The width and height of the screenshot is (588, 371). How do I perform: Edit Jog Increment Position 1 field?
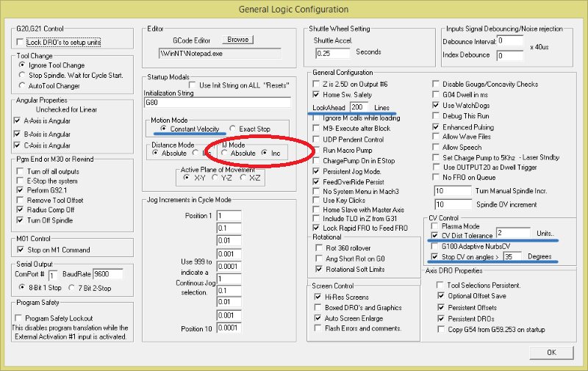point(229,216)
